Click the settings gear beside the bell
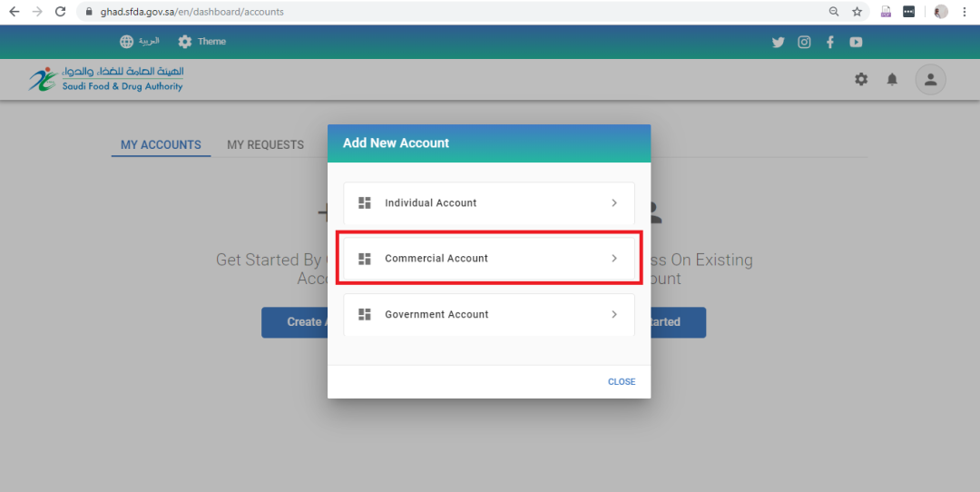This screenshot has width=980, height=492. (x=861, y=79)
